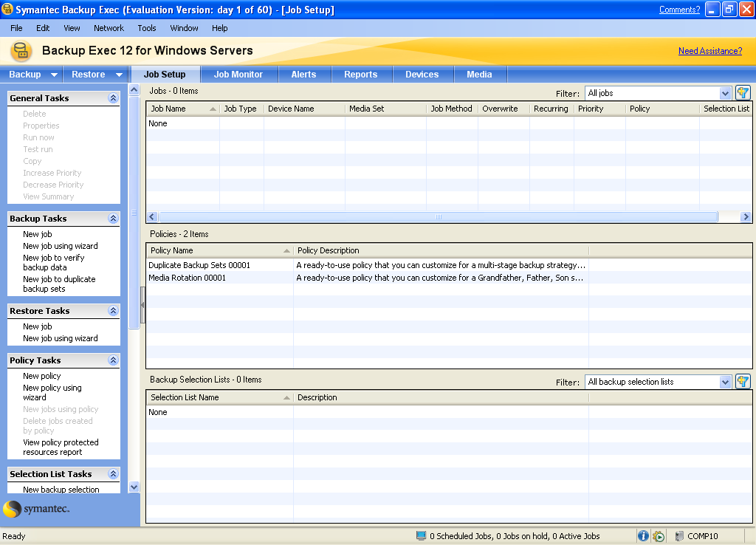Collapse the Backup Tasks section
Viewport: 756px width, 545px height.
[113, 219]
